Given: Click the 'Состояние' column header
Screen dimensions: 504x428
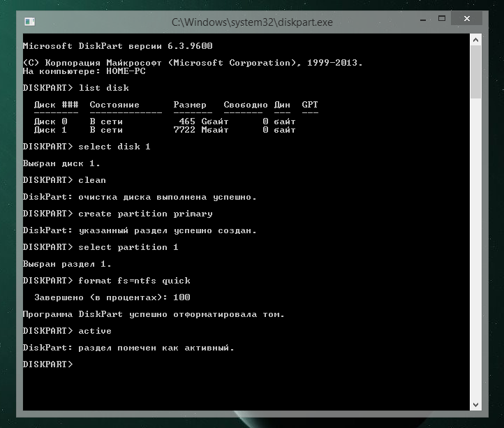Looking at the screenshot, I should pos(114,105).
